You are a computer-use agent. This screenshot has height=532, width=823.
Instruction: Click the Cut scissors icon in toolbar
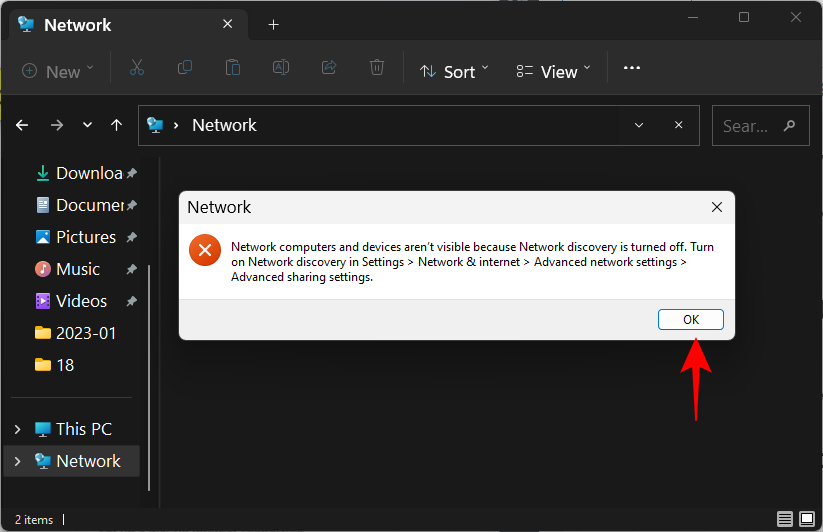tap(137, 68)
